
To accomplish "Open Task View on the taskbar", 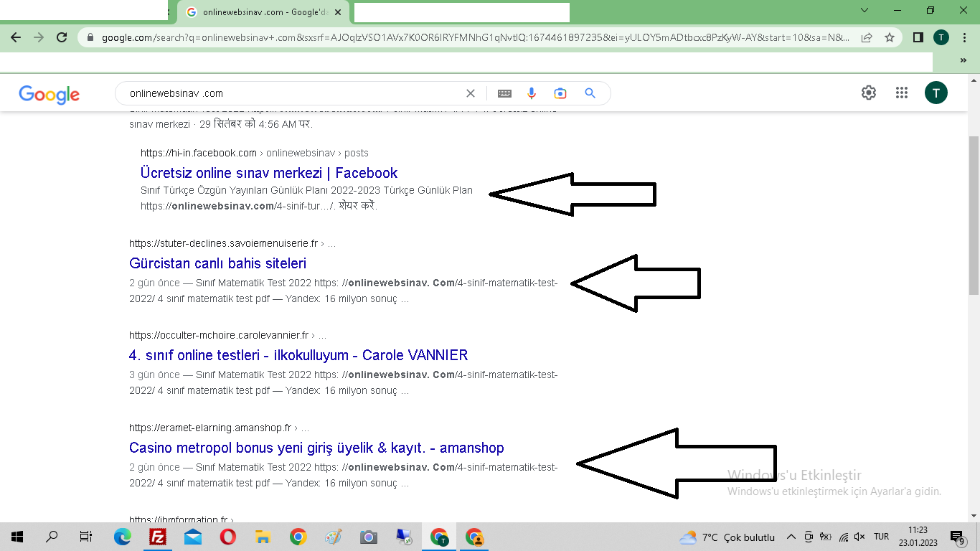I will (86, 537).
